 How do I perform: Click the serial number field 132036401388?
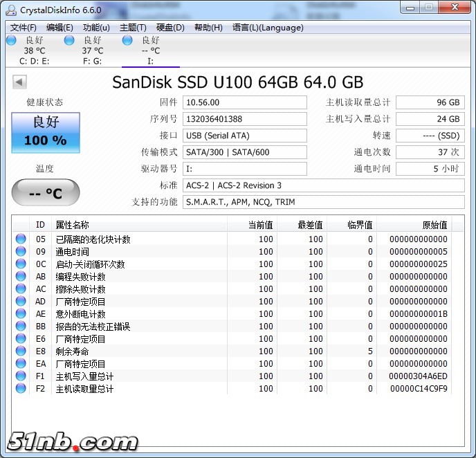tap(245, 119)
